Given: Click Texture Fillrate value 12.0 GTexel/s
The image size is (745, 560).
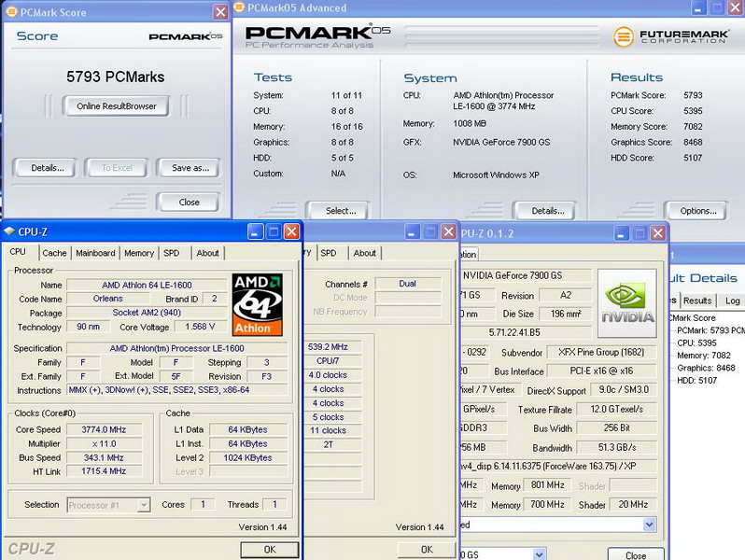Looking at the screenshot, I should tap(617, 409).
